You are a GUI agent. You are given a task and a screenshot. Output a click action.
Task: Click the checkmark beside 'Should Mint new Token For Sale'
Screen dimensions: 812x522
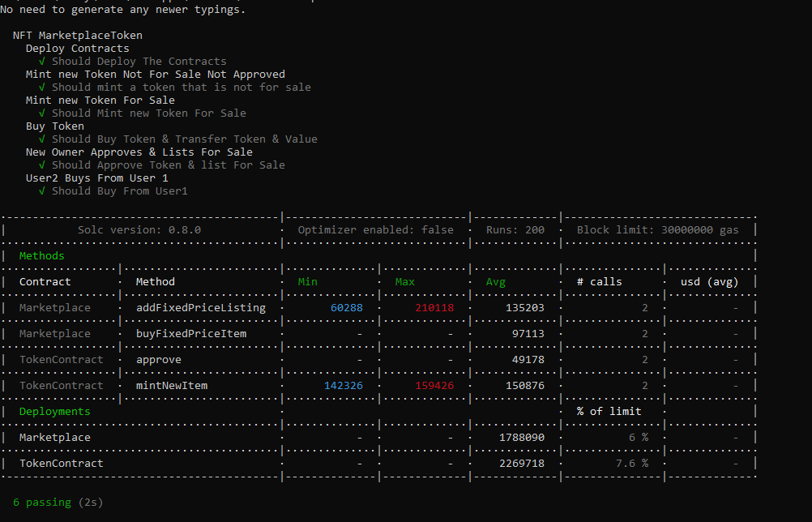point(41,113)
